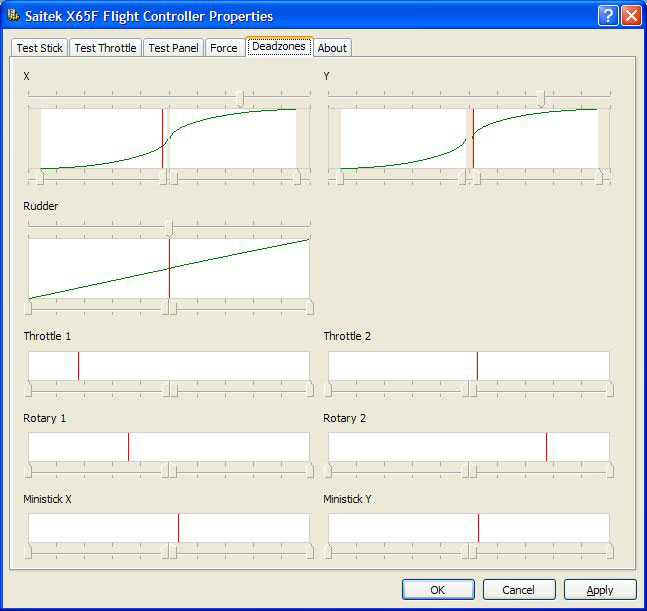
Task: Click Ministick Y right center deadzone thumb
Action: click(x=473, y=552)
